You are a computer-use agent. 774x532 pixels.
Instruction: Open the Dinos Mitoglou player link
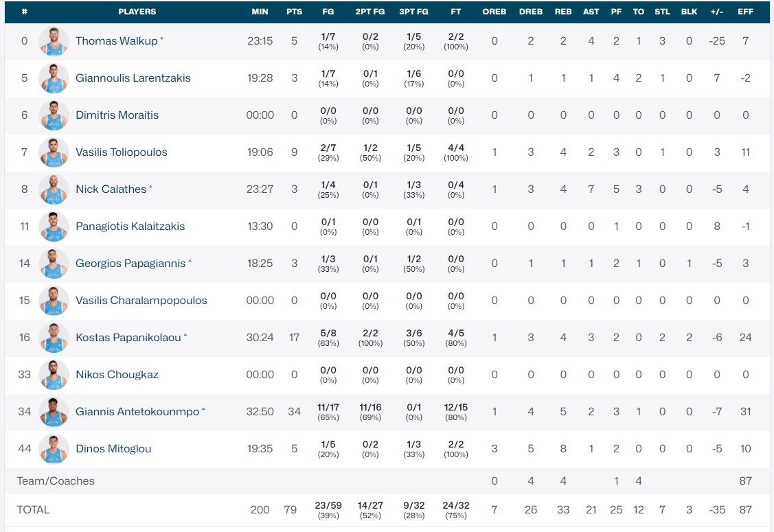113,448
